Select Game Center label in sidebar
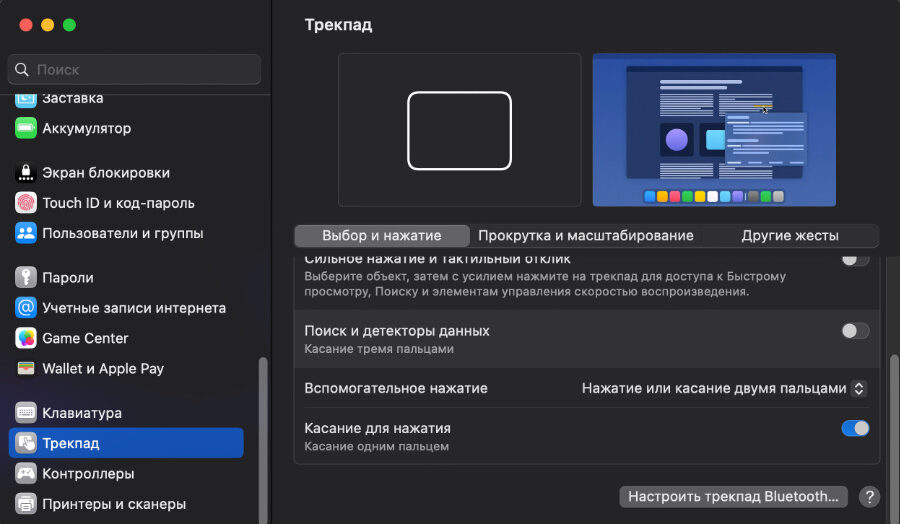 85,339
